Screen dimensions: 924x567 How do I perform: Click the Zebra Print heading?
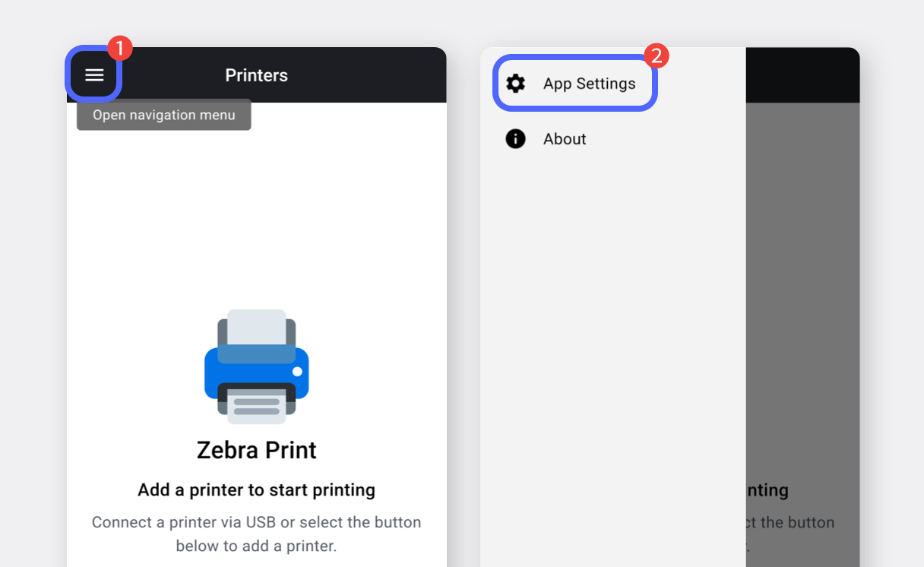(256, 450)
